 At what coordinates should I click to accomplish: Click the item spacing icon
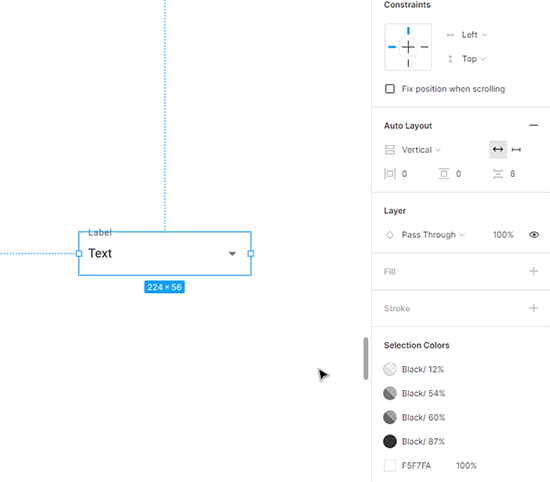[x=498, y=174]
